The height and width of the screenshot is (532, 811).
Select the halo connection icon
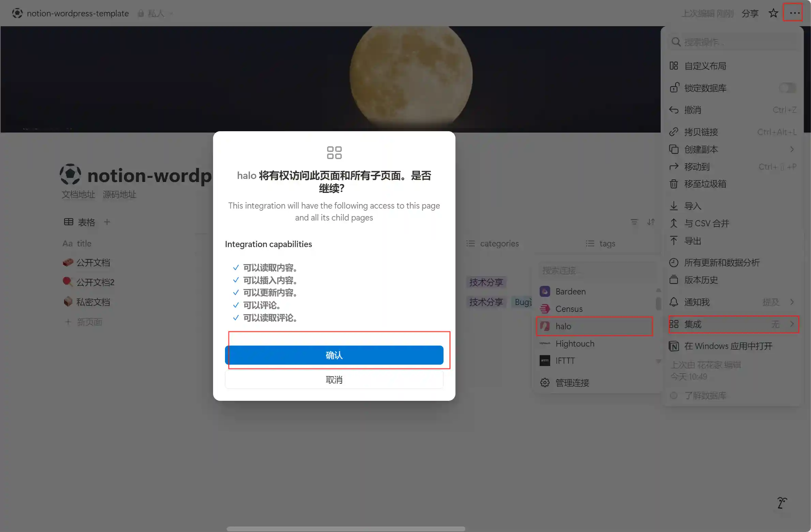[545, 326]
